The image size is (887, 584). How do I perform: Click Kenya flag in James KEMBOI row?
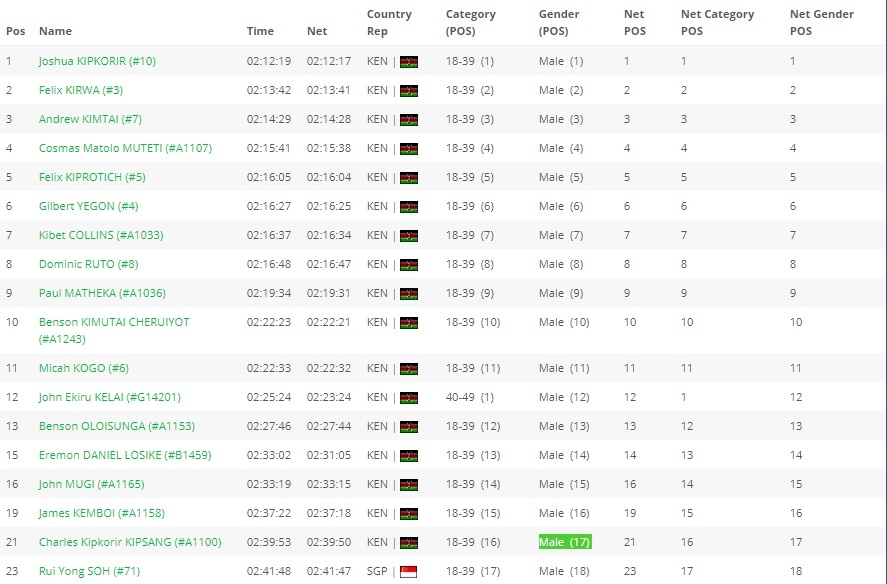click(409, 514)
